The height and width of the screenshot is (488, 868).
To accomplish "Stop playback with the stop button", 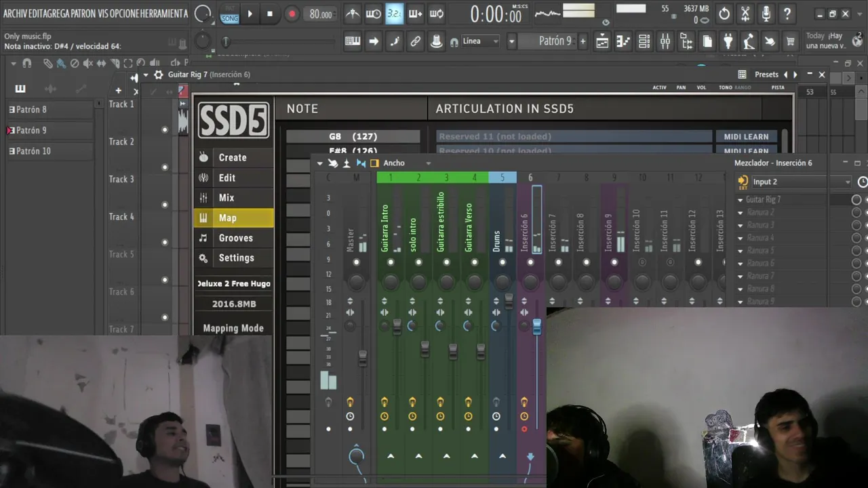I will (x=270, y=14).
